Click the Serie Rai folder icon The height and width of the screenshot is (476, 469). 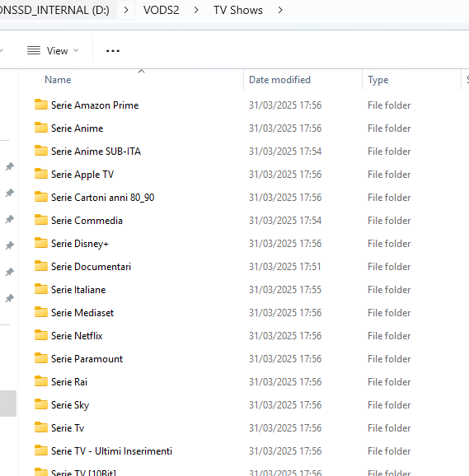click(x=41, y=381)
